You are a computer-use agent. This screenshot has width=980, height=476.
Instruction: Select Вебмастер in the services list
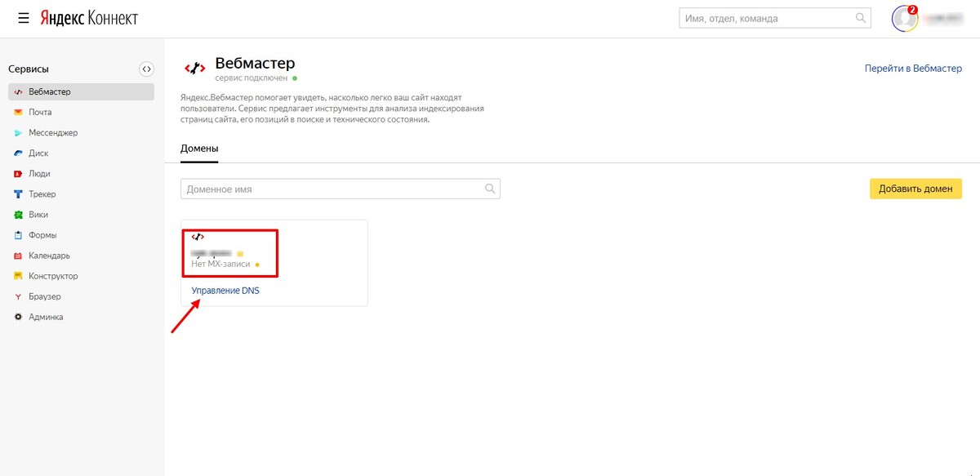tap(81, 92)
